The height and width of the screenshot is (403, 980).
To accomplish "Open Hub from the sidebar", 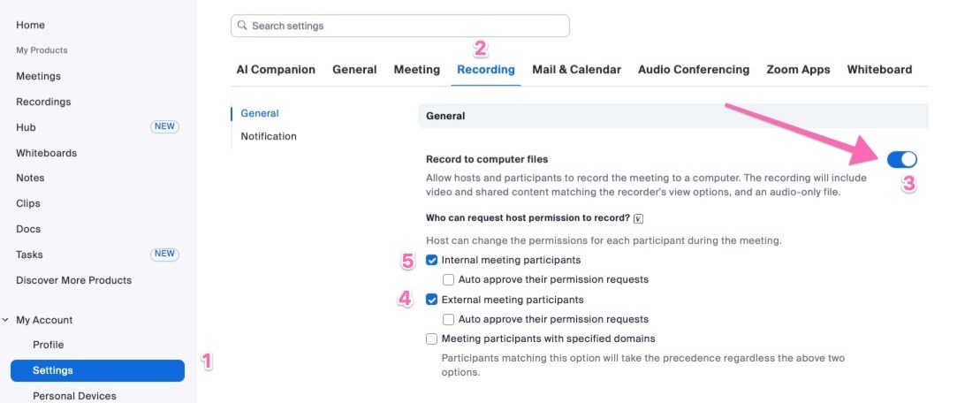I will [x=26, y=127].
